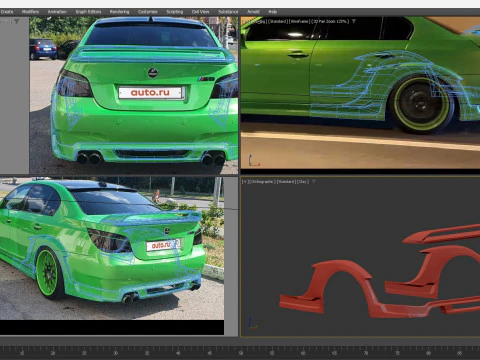This screenshot has width=480, height=360.
Task: Open the Animation menu
Action: click(x=57, y=12)
